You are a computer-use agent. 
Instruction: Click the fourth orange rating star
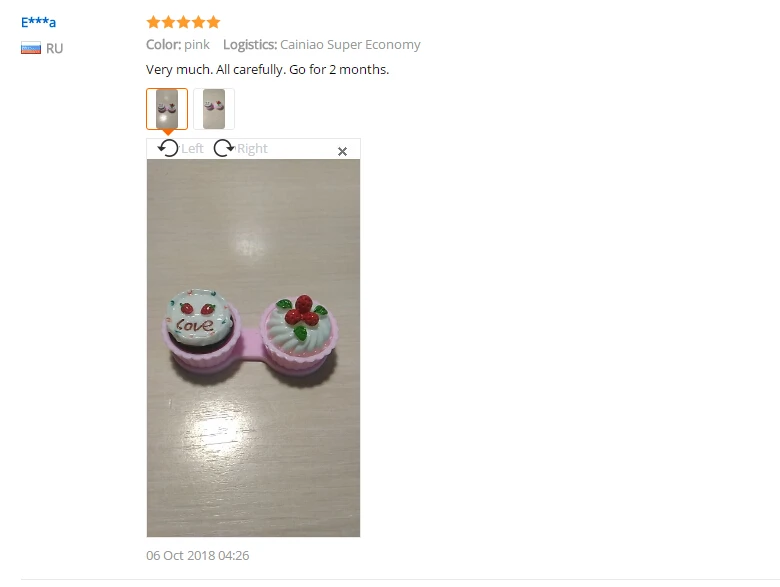coord(198,22)
